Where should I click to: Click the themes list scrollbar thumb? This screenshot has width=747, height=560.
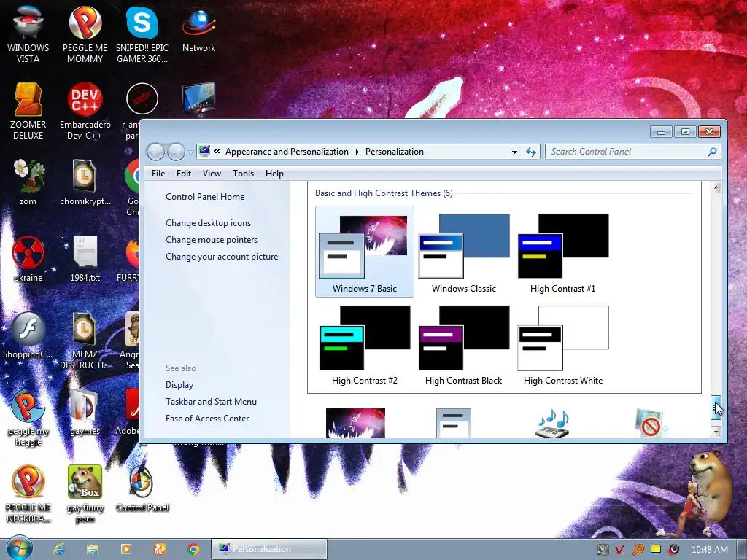[716, 408]
